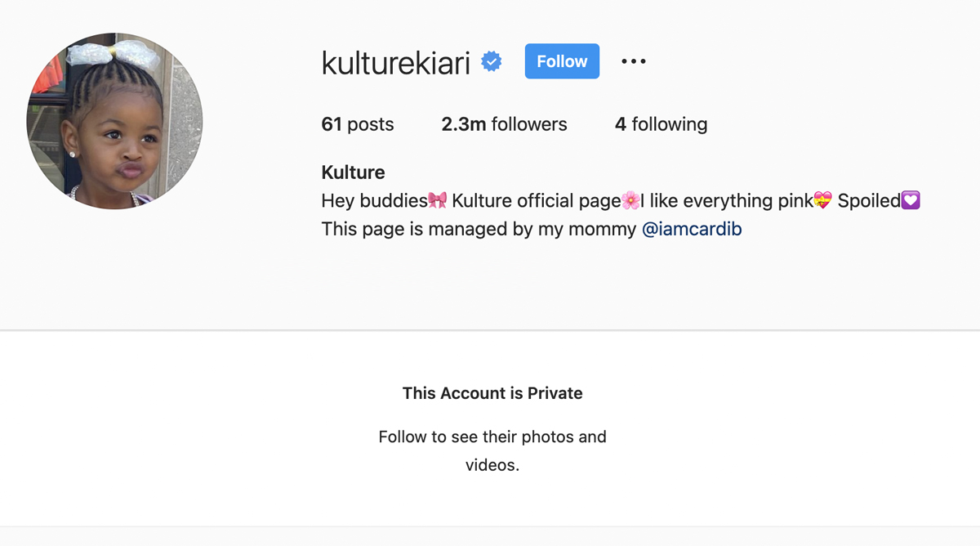Open the 4 following list
This screenshot has width=980, height=546.
pos(661,124)
